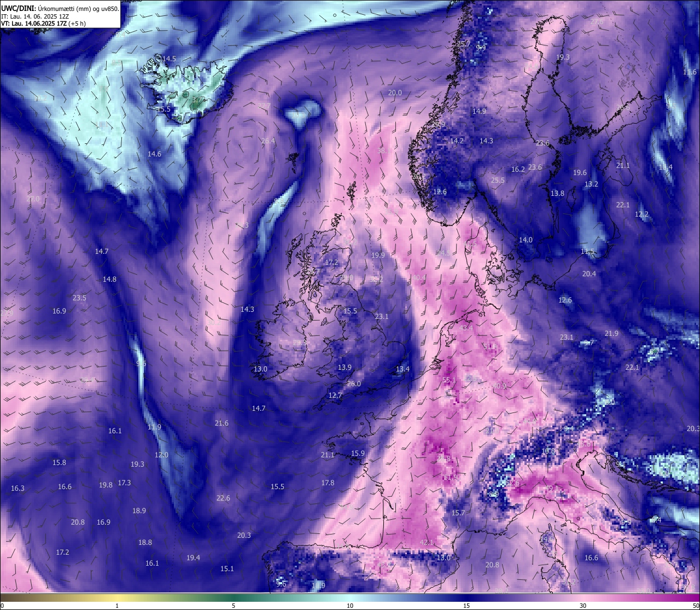Click the 12.7 value on the map
The width and height of the screenshot is (700, 610).
pyautogui.click(x=335, y=396)
